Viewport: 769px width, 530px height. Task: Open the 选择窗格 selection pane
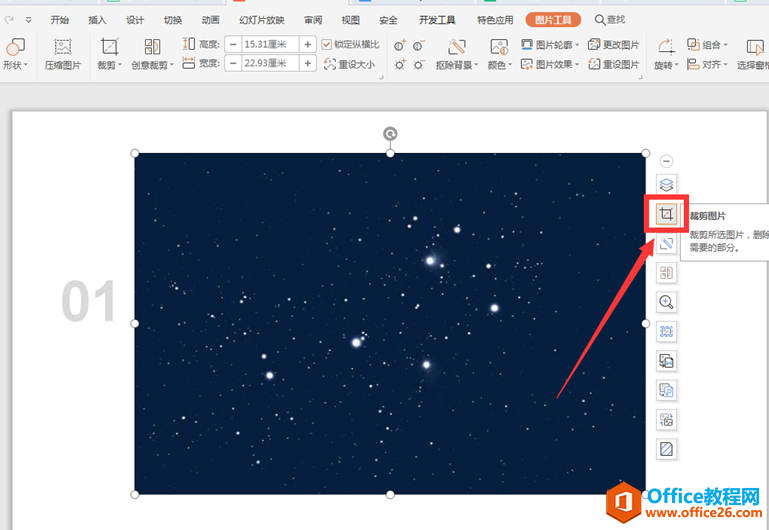(x=752, y=54)
